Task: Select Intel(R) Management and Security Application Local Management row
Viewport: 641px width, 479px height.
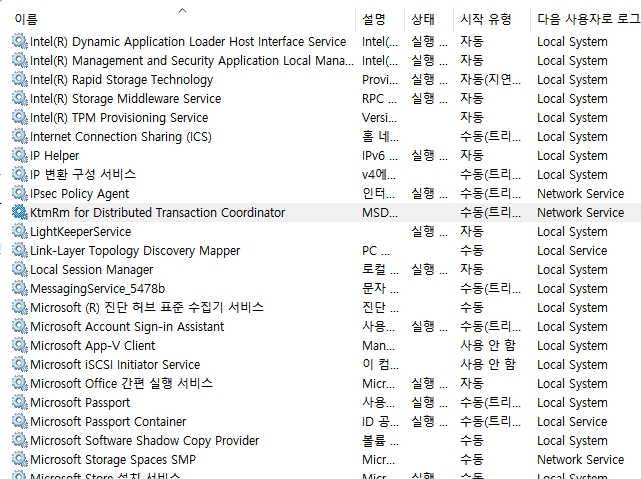Action: click(x=192, y=60)
